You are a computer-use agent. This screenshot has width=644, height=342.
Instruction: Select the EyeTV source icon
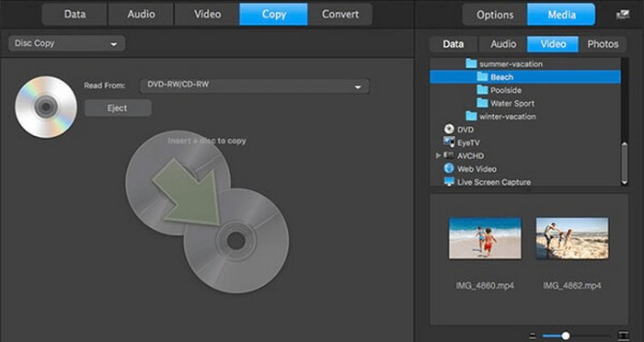tap(449, 142)
